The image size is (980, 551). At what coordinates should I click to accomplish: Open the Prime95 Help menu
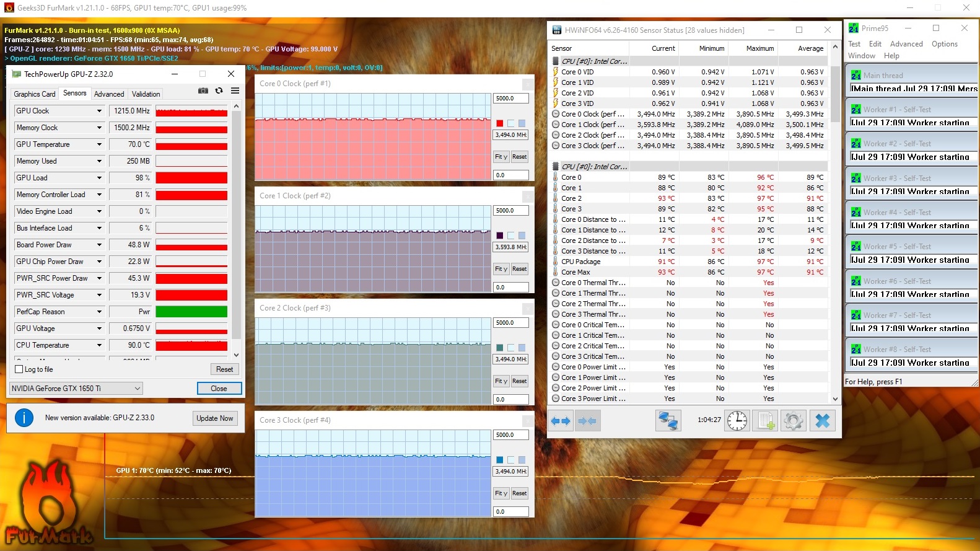(891, 56)
